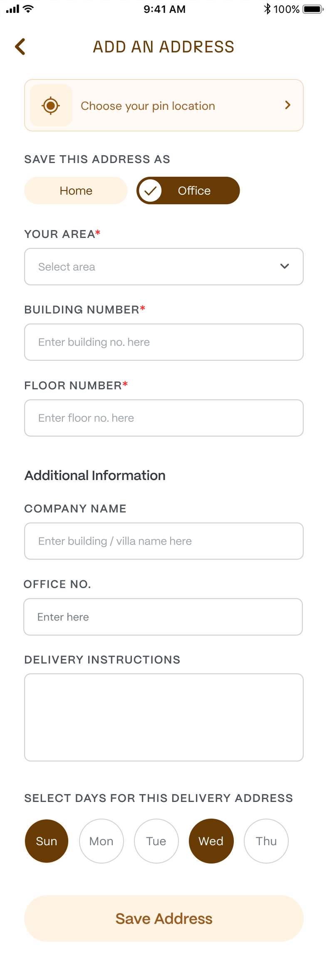The width and height of the screenshot is (327, 980).
Task: Tap the building number input field
Action: (163, 342)
